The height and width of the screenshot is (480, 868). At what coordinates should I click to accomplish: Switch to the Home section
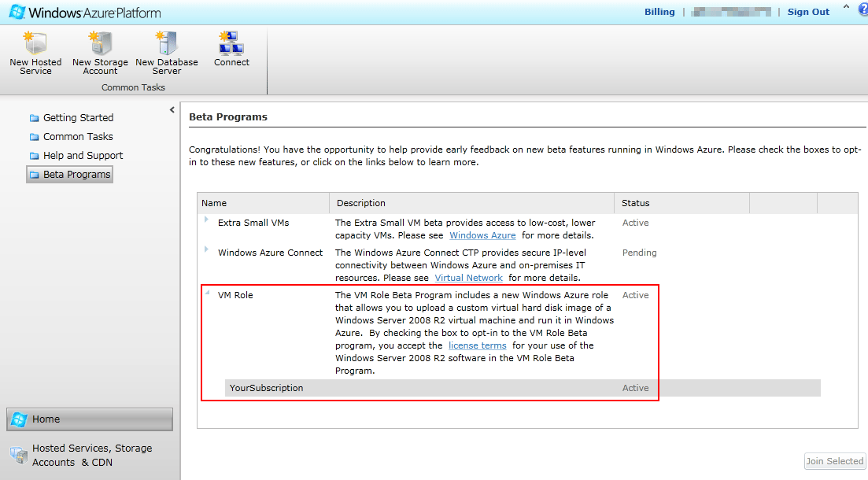(90, 419)
